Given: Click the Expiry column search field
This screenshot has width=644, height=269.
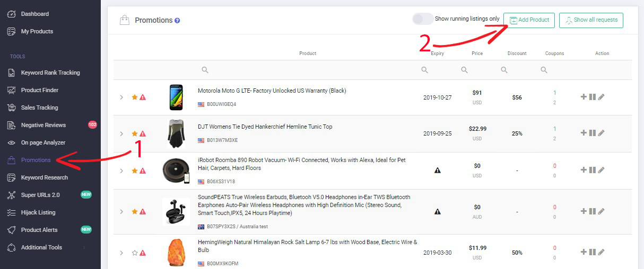Looking at the screenshot, I should pyautogui.click(x=437, y=70).
